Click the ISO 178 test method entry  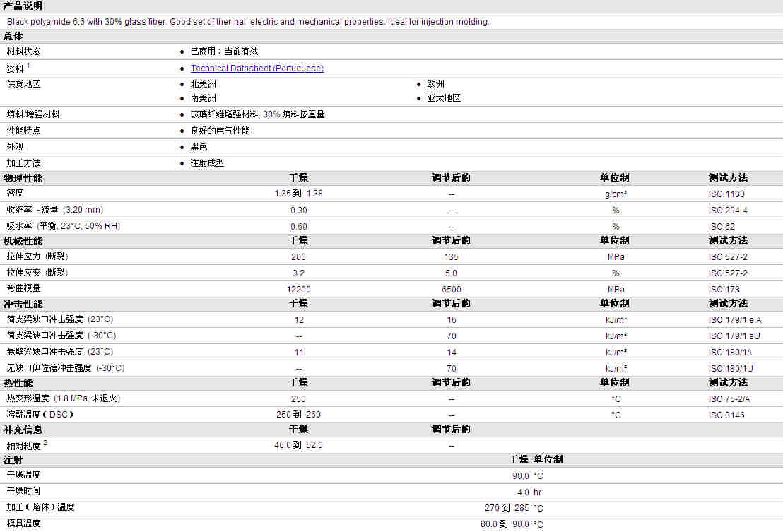tap(724, 290)
